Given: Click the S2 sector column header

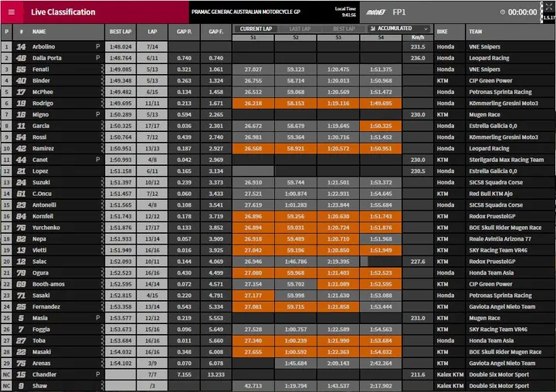Looking at the screenshot, I should pyautogui.click(x=296, y=37).
